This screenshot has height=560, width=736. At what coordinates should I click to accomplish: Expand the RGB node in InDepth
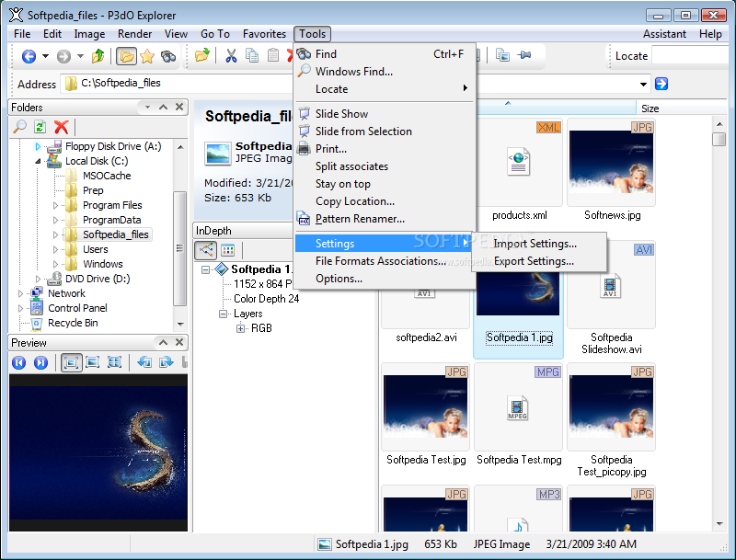[x=240, y=328]
